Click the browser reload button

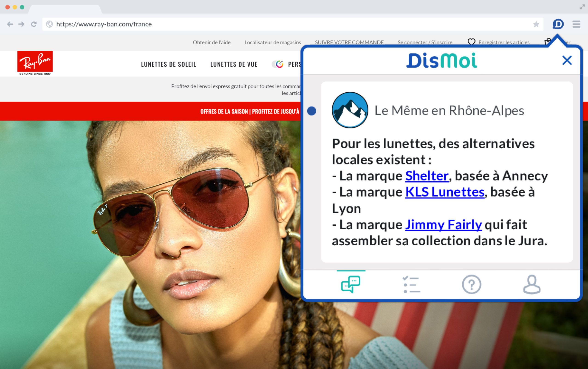pyautogui.click(x=34, y=24)
